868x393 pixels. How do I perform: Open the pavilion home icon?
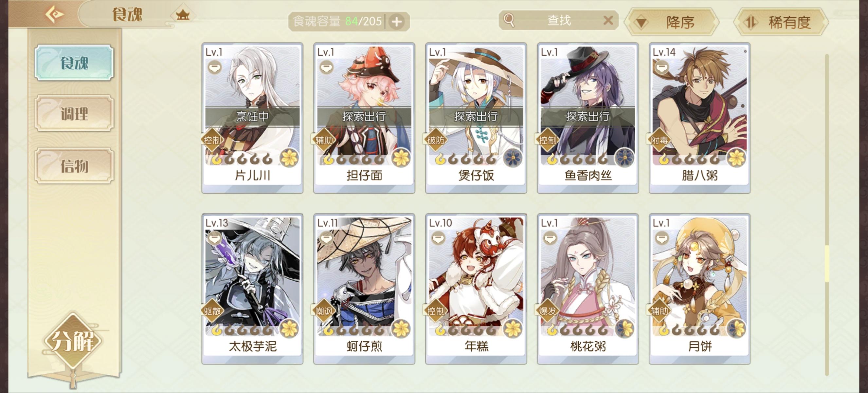pyautogui.click(x=183, y=14)
